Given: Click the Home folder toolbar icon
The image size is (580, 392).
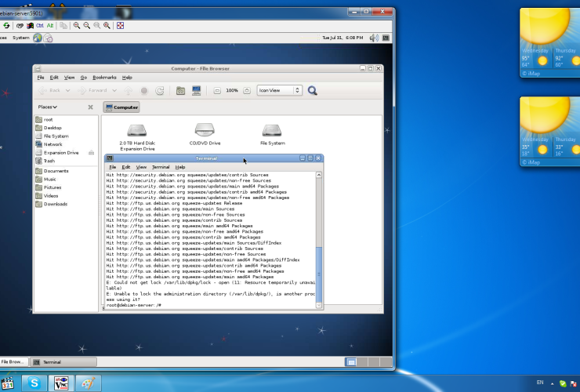Looking at the screenshot, I should pyautogui.click(x=180, y=91).
